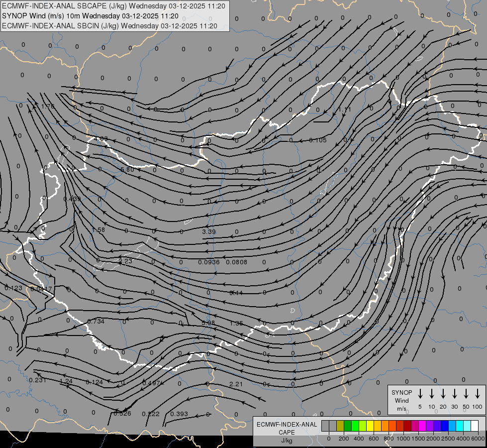Click the 200 tick label in CAPE legend
The image size is (487, 448).
pos(344,439)
